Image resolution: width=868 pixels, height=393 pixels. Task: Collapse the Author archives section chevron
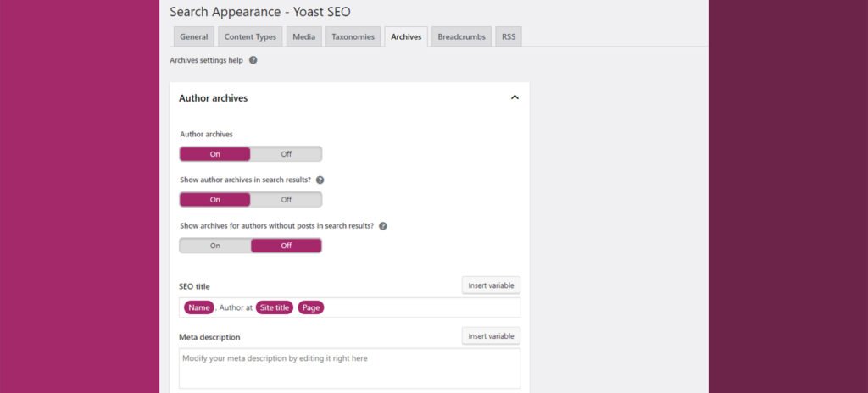(x=515, y=97)
